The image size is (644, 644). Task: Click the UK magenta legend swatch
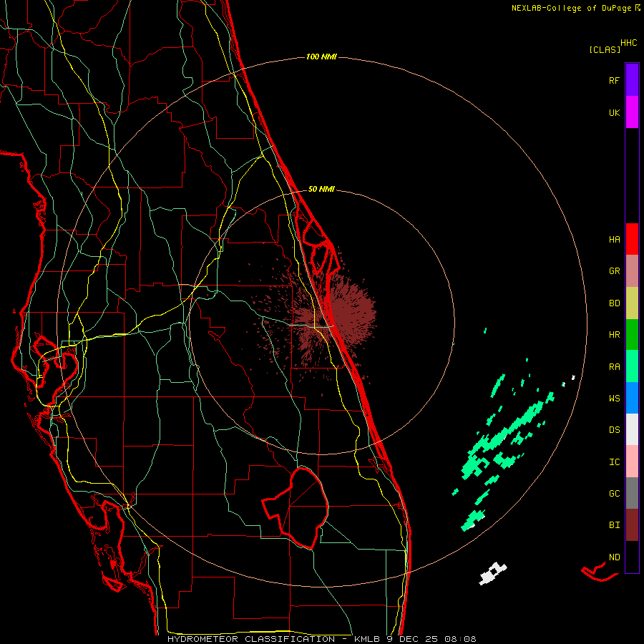click(x=632, y=112)
